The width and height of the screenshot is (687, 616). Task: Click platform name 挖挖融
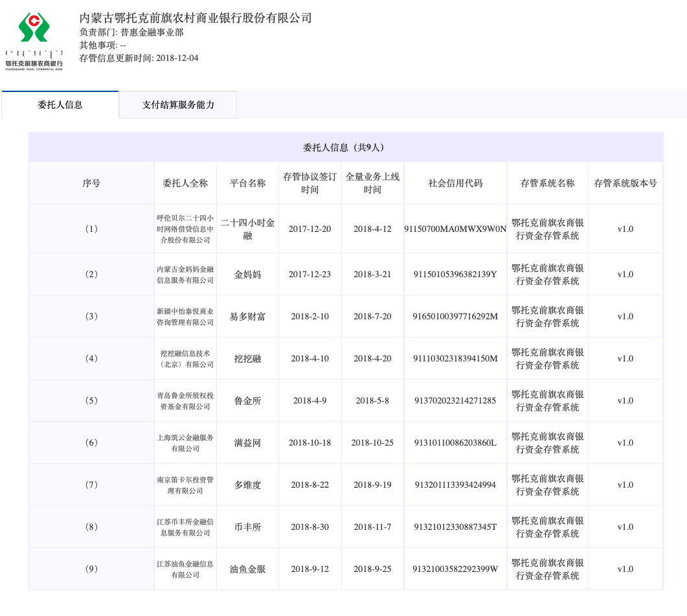tap(247, 359)
